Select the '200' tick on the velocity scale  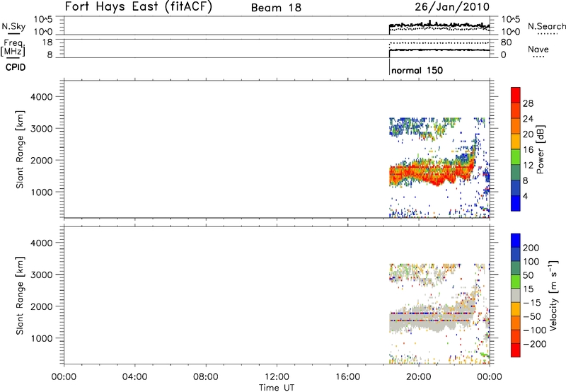531,248
